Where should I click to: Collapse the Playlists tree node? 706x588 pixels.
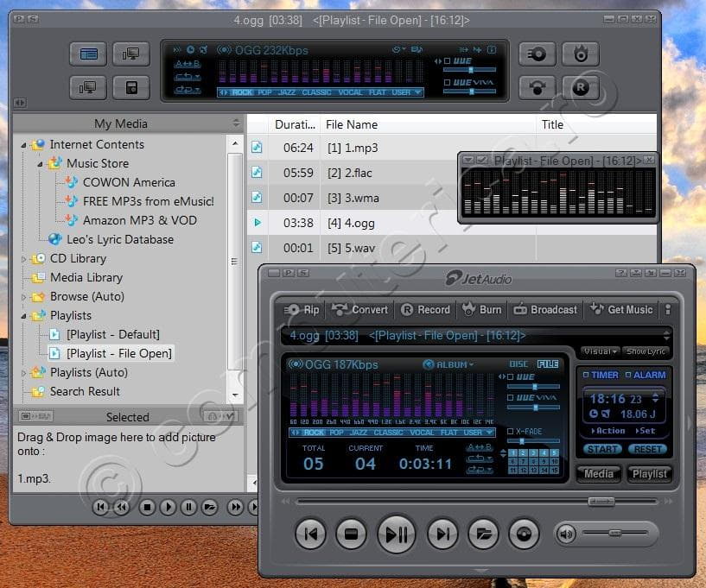[x=23, y=316]
